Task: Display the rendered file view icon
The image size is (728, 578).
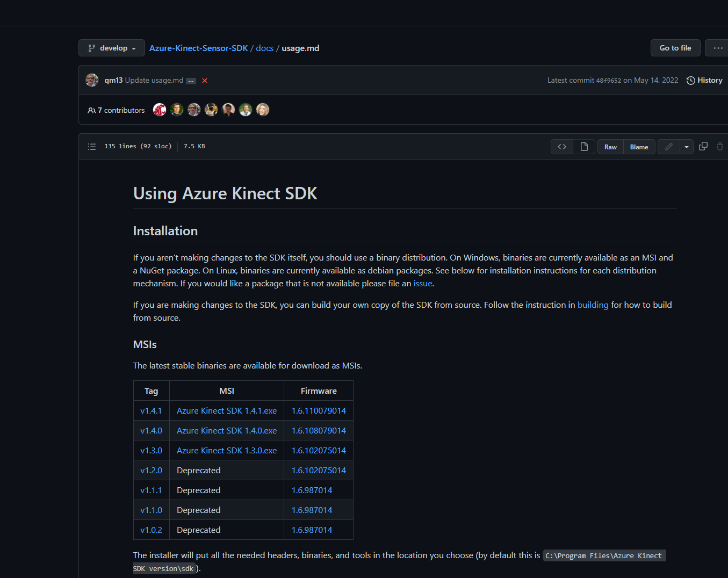Action: [584, 147]
